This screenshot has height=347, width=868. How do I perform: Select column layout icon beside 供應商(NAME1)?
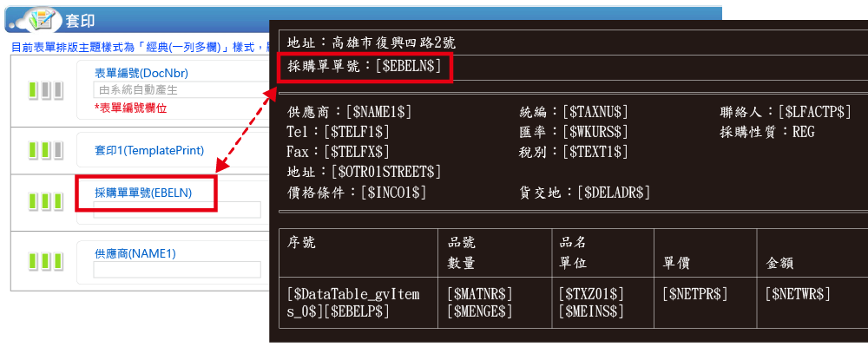[45, 262]
